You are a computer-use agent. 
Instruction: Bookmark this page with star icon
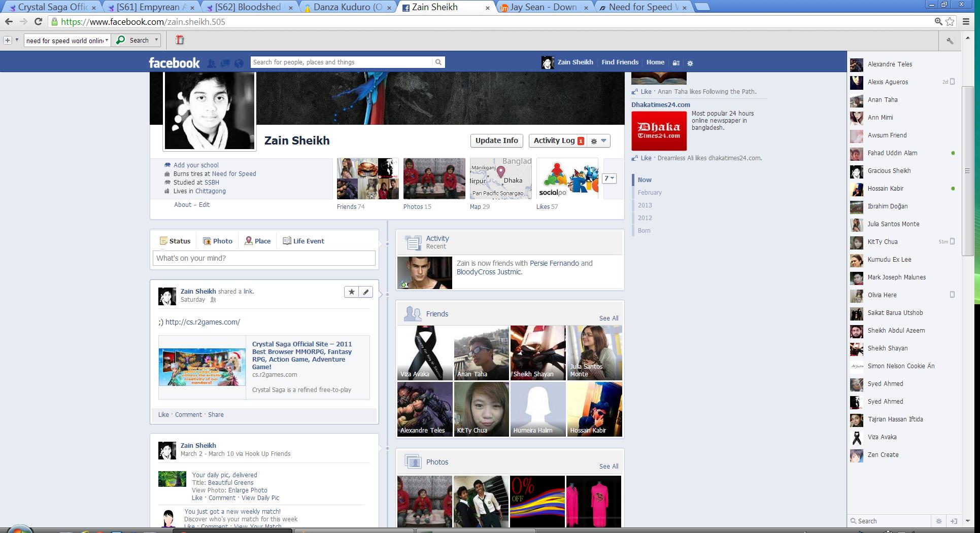pyautogui.click(x=950, y=21)
